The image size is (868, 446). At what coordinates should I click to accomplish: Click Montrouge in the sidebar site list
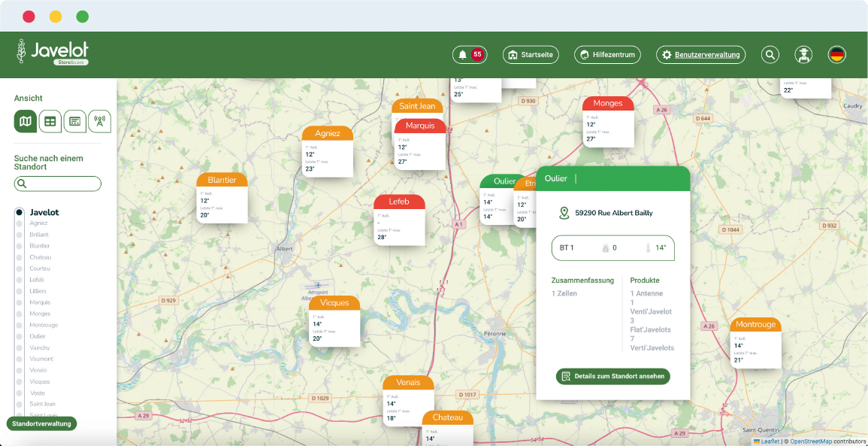(44, 325)
